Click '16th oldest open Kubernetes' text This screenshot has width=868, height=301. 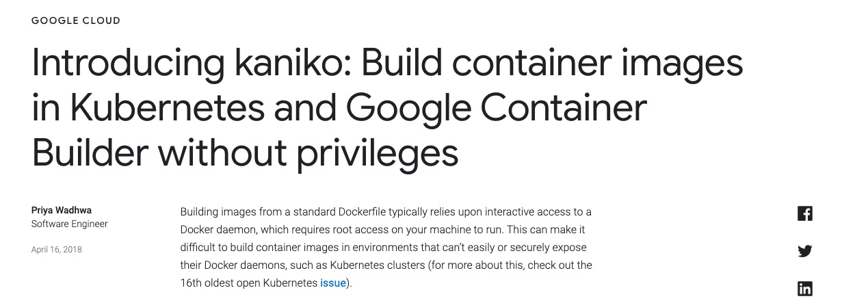(x=249, y=283)
